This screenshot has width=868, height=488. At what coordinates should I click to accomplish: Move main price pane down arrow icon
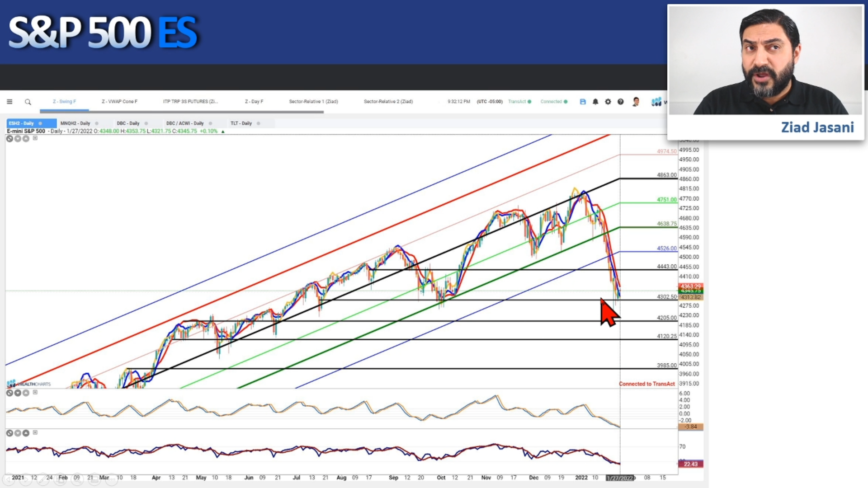pos(18,139)
